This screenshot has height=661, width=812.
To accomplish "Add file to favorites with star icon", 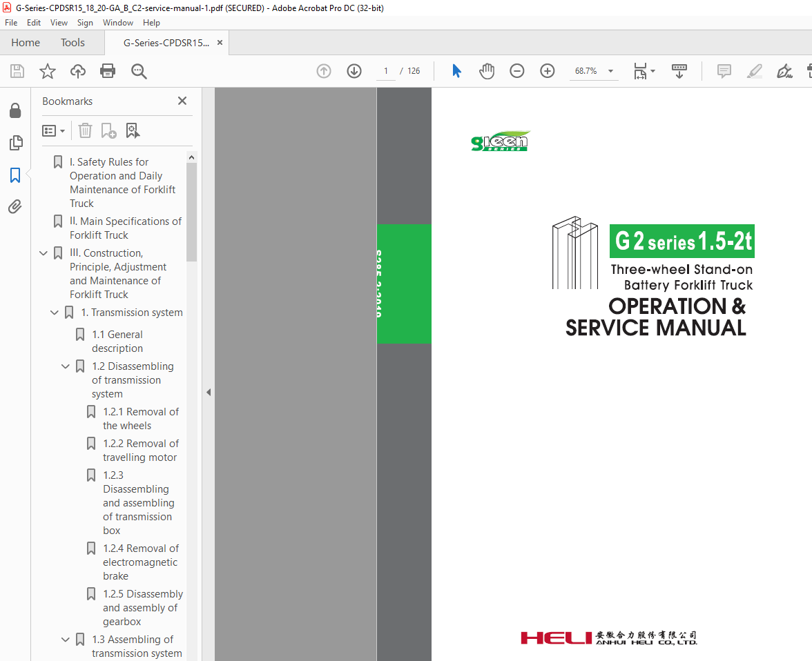I will [48, 71].
